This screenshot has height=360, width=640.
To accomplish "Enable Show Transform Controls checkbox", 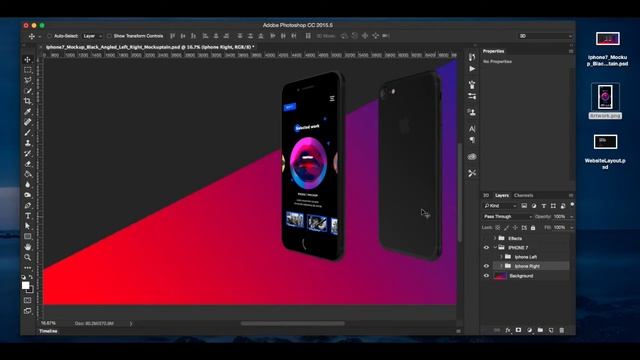I will pyautogui.click(x=109, y=36).
